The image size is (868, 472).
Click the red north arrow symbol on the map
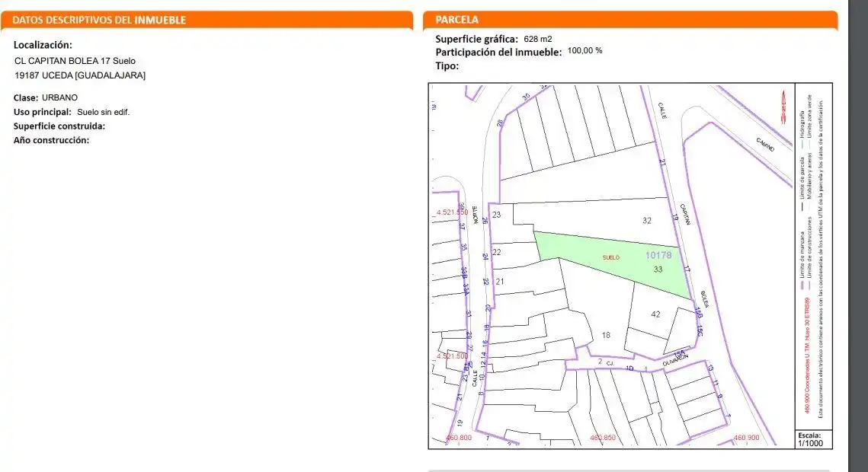784,107
